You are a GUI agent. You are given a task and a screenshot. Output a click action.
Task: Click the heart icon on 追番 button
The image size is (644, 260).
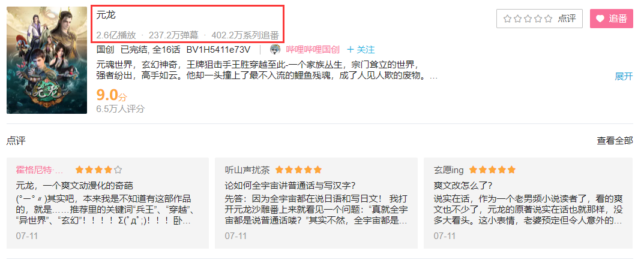coord(600,19)
